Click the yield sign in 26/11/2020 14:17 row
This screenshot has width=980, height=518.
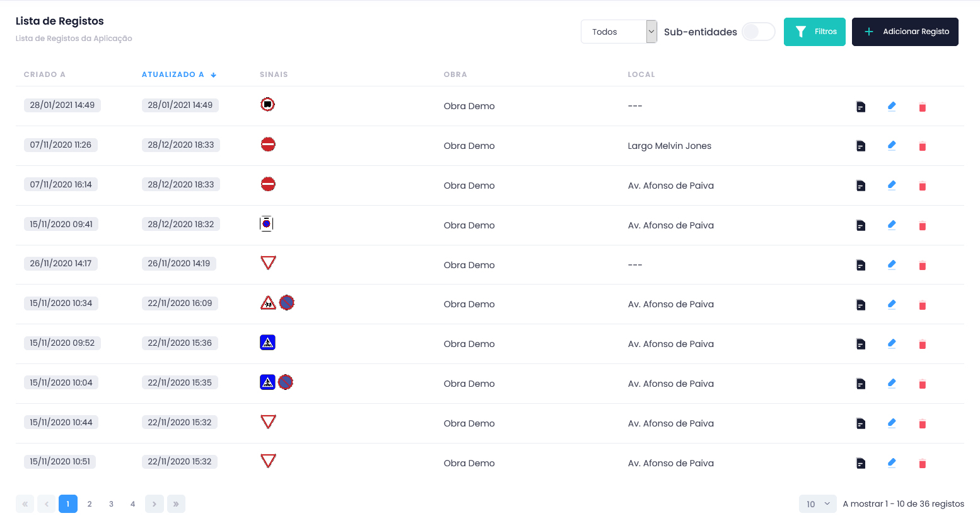tap(268, 262)
